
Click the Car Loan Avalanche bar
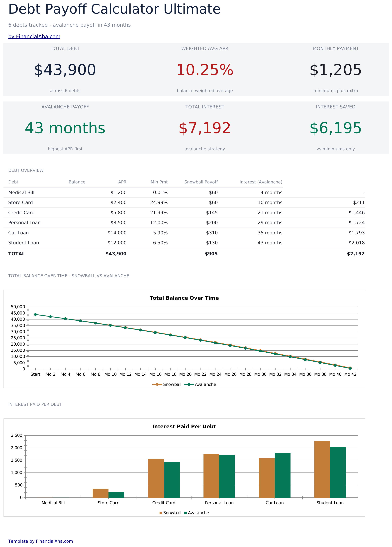click(283, 475)
